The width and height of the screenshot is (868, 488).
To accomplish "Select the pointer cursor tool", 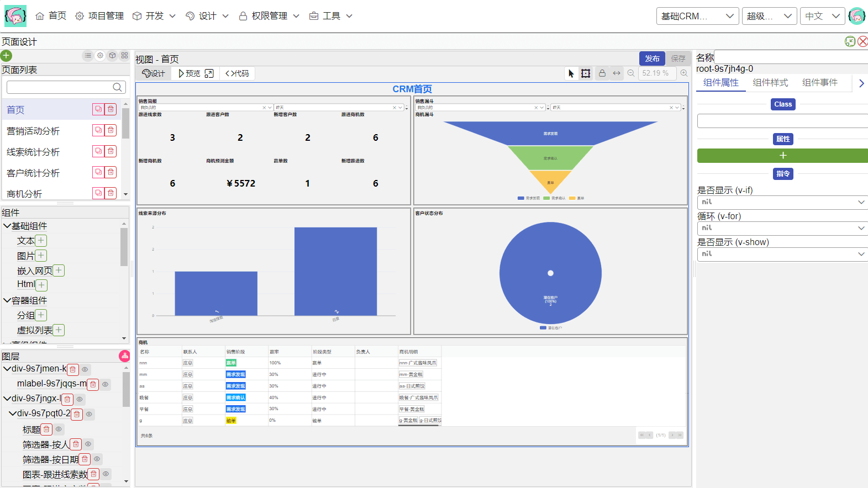I will click(x=571, y=73).
